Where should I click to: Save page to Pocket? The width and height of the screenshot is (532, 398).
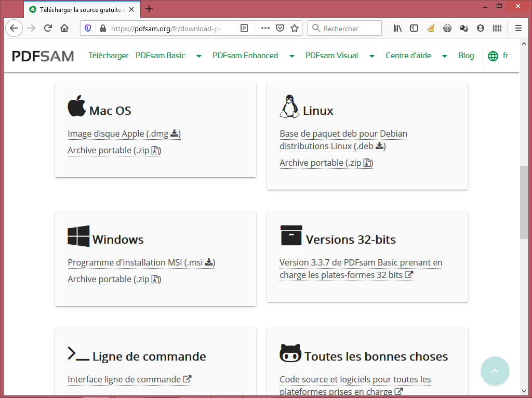[x=280, y=28]
